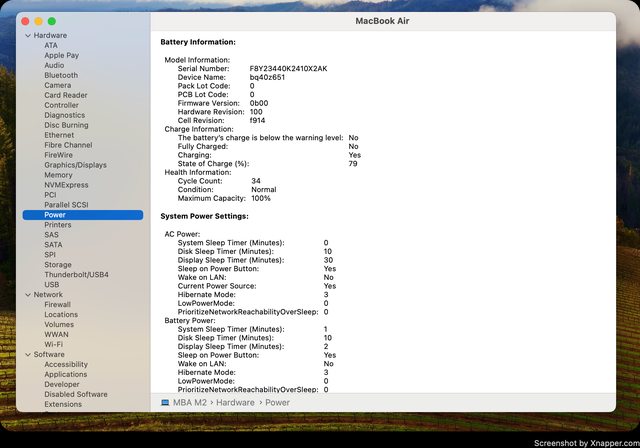640x448 pixels.
Task: Click the Condition value Normal
Action: (x=264, y=190)
